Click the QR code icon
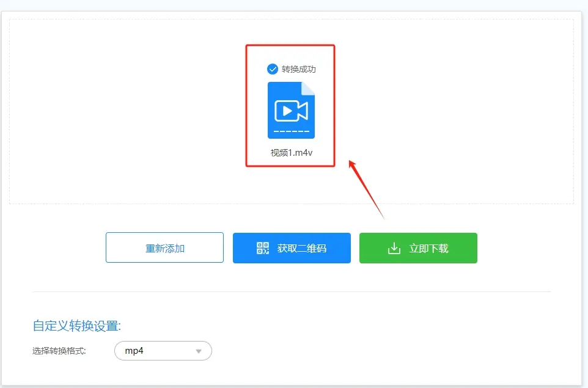The height and width of the screenshot is (388, 588). click(x=263, y=248)
